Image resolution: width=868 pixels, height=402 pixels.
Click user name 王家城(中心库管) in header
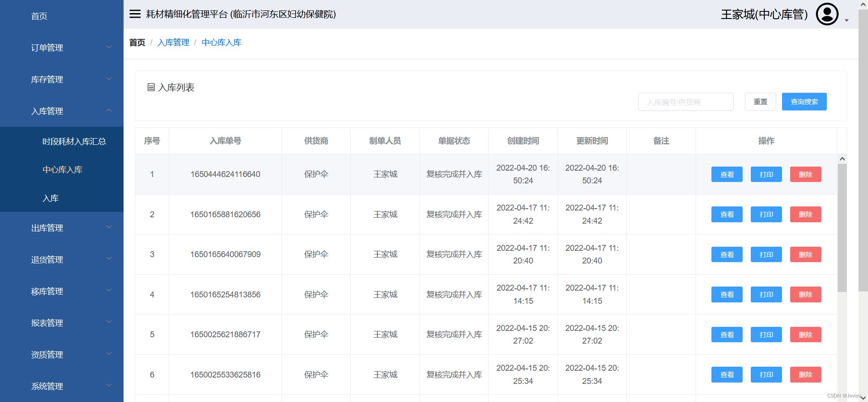pos(764,14)
